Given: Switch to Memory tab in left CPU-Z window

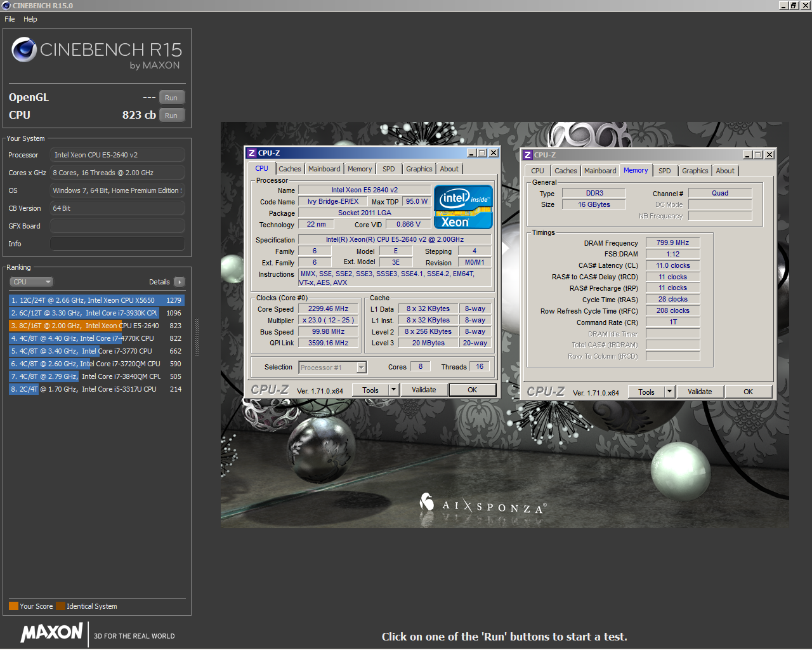Looking at the screenshot, I should pyautogui.click(x=360, y=169).
